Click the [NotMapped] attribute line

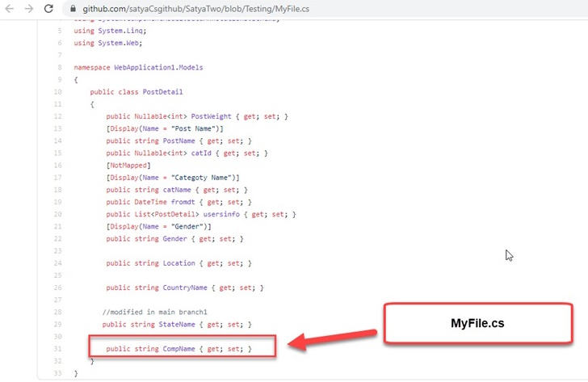point(128,166)
